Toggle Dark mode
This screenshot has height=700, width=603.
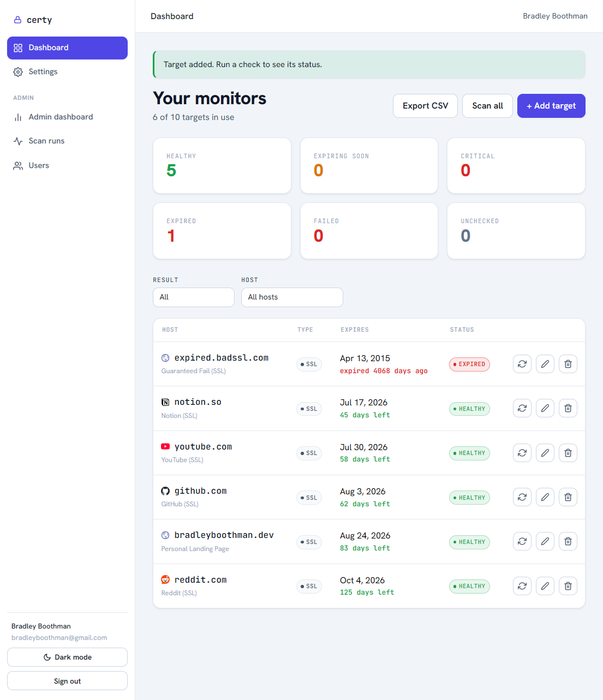pos(67,657)
